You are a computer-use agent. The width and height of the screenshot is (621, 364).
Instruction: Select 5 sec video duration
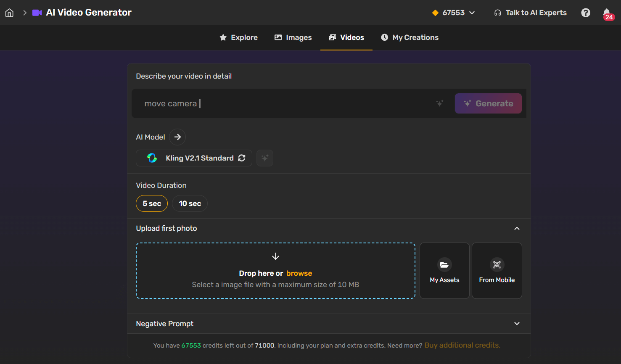pyautogui.click(x=152, y=203)
